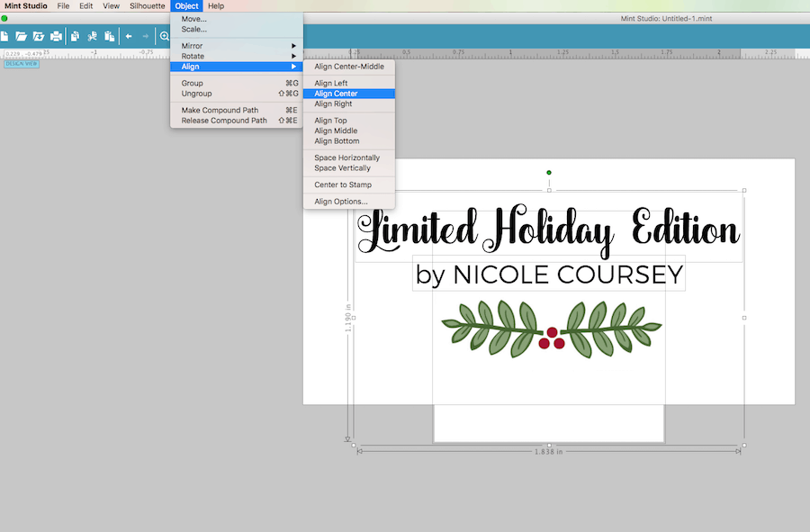Click the Undo left arrow icon
The height and width of the screenshot is (532, 810).
tap(129, 36)
